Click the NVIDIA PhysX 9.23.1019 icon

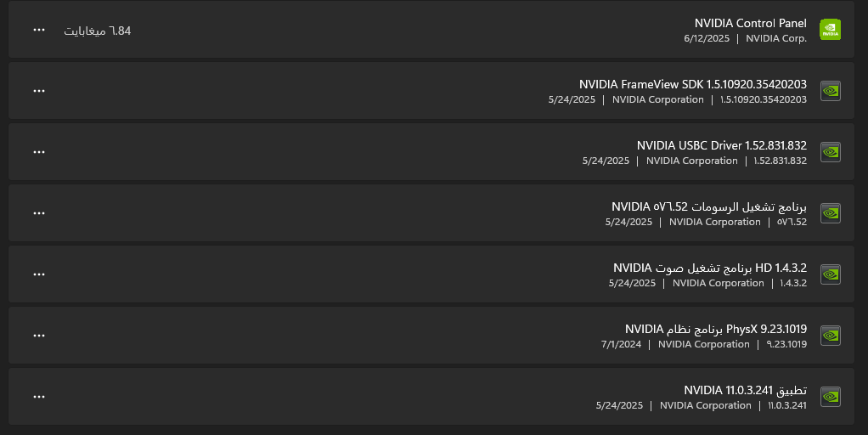pyautogui.click(x=831, y=336)
